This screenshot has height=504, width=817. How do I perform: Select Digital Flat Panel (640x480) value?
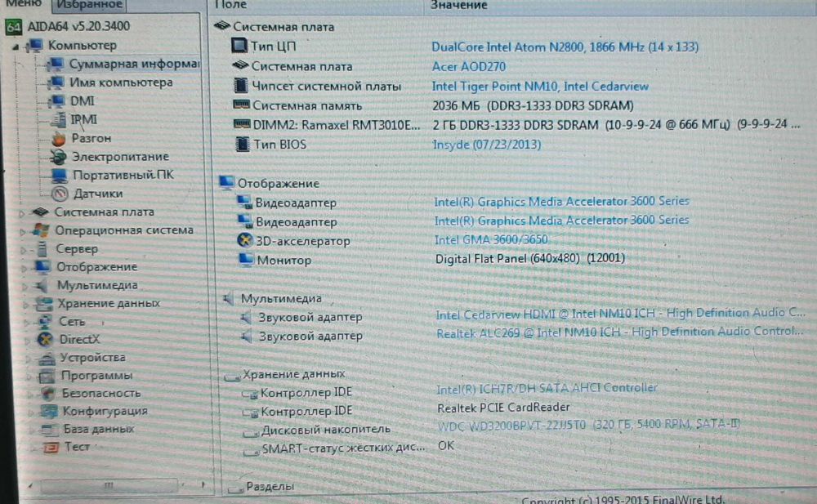[530, 258]
